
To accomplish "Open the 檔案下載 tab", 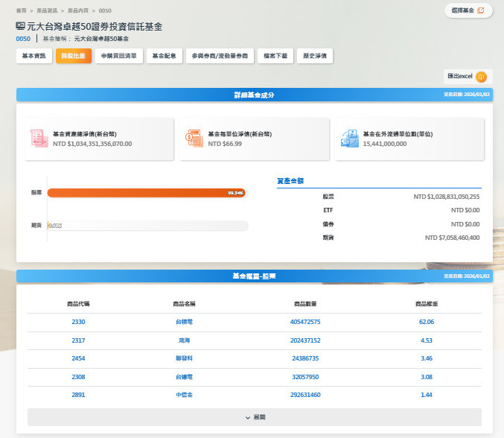I will point(275,56).
